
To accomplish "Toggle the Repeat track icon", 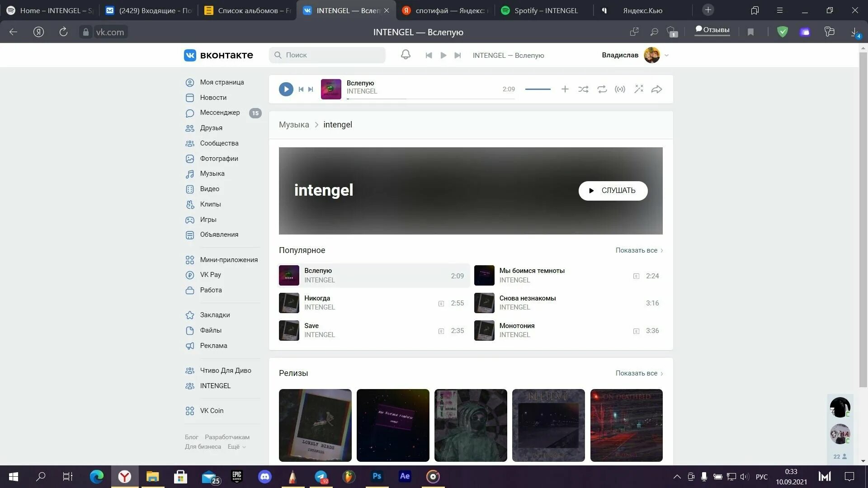I will (x=602, y=89).
